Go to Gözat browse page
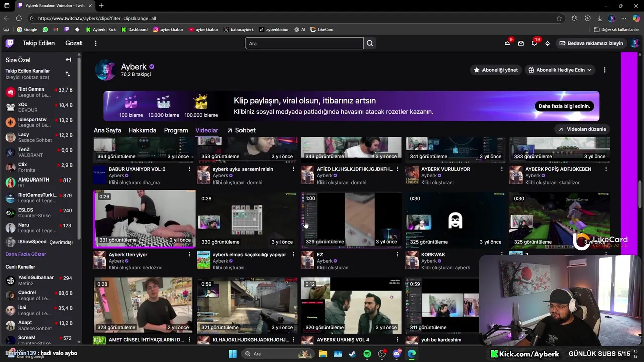The height and width of the screenshot is (362, 644). tap(73, 43)
